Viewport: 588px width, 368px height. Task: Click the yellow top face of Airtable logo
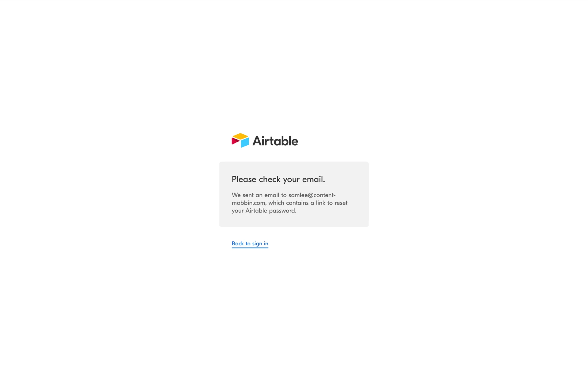[240, 136]
